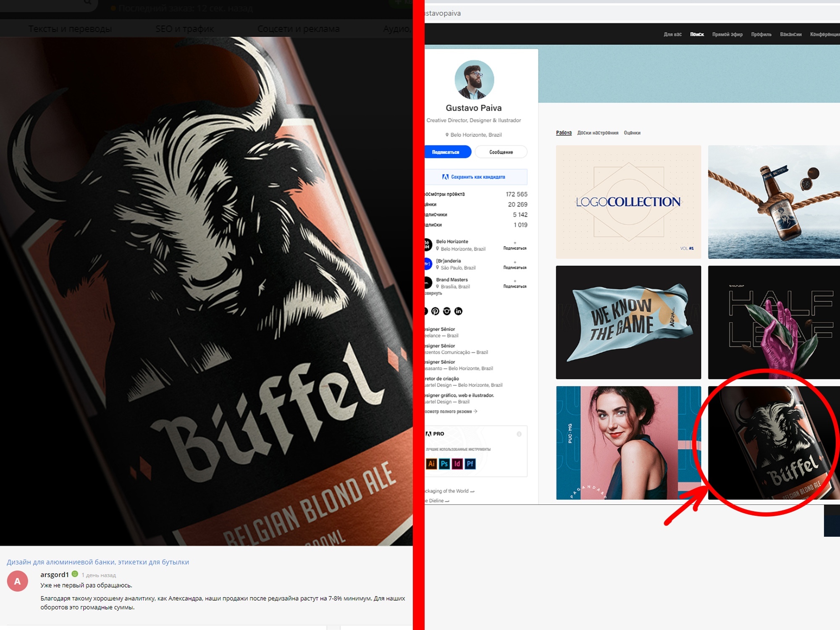Open the rope-tied bottle project thumbnail

[774, 202]
